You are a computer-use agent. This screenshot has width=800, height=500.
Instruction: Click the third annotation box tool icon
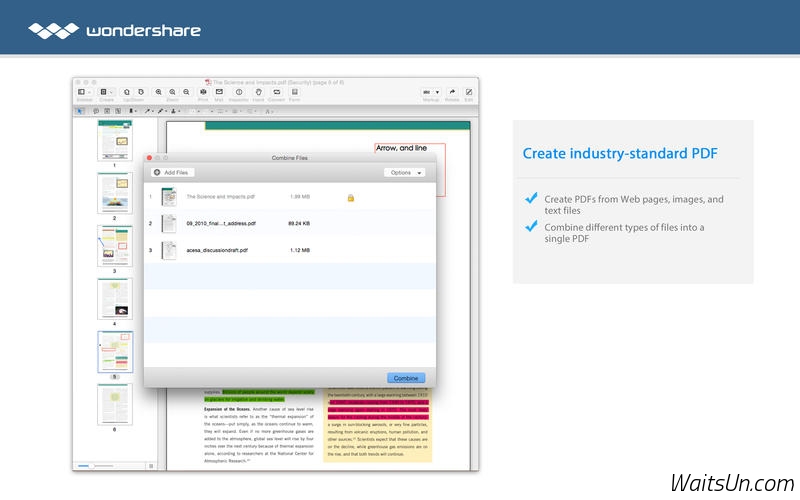[118, 111]
